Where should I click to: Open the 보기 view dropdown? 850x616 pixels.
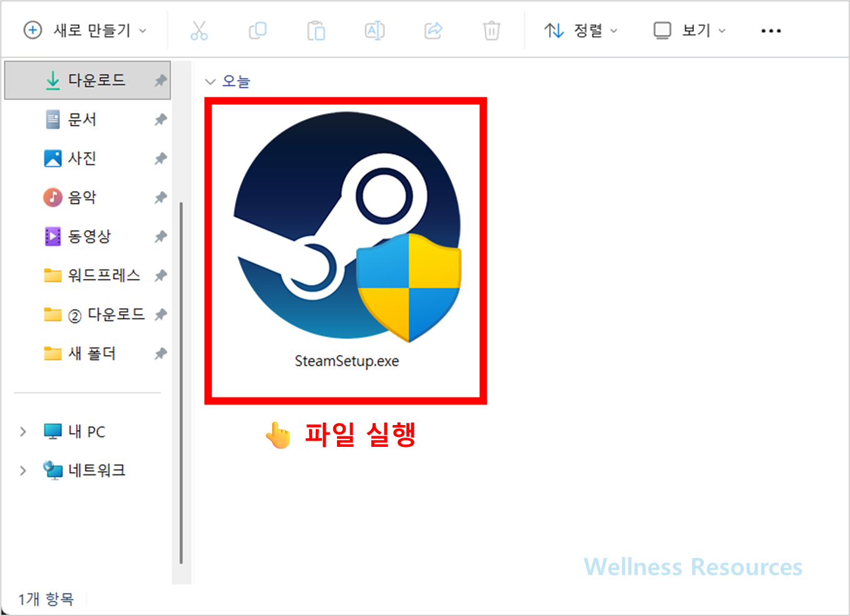(690, 30)
